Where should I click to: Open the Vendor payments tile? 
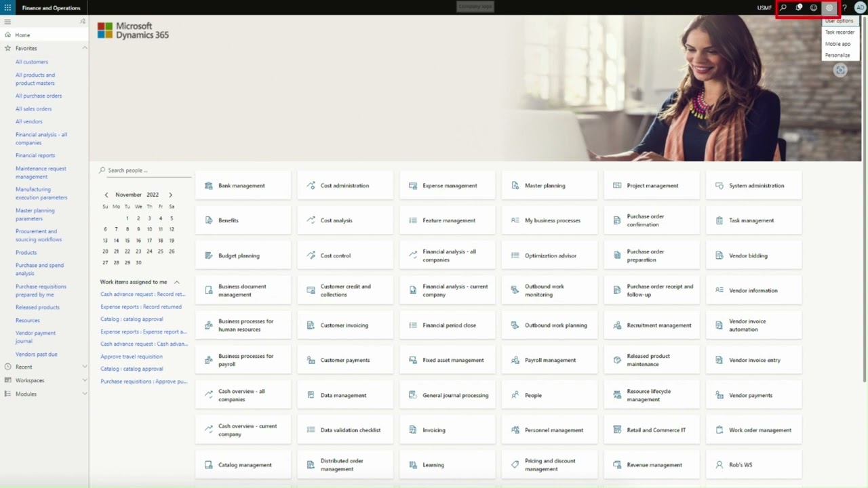coord(754,395)
